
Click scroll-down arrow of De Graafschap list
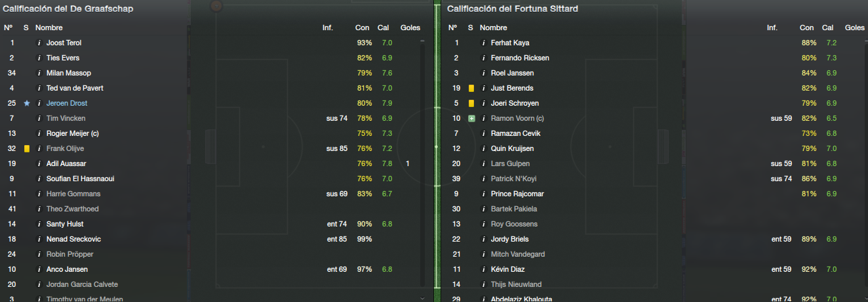coord(423,298)
